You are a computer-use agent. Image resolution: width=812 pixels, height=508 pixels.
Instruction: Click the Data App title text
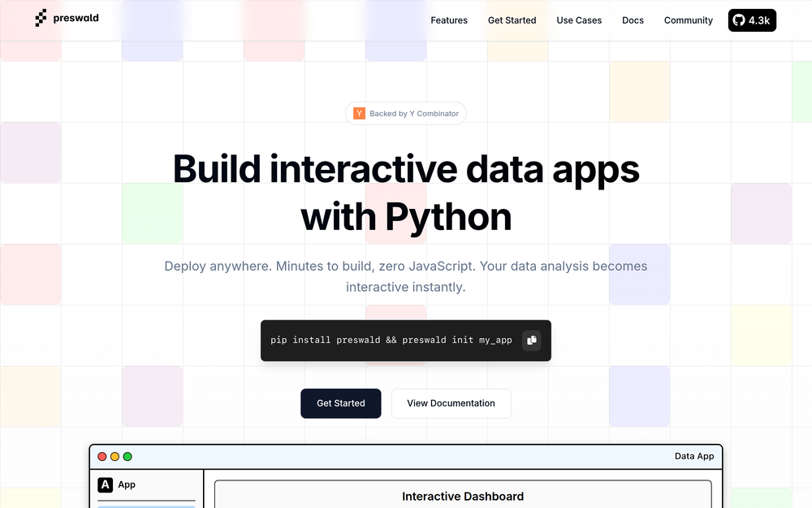(x=694, y=456)
